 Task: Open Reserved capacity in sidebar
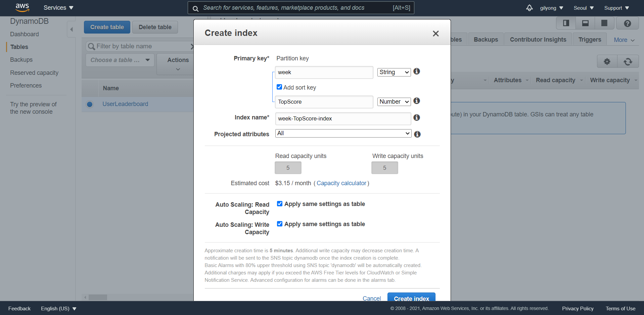coord(34,73)
